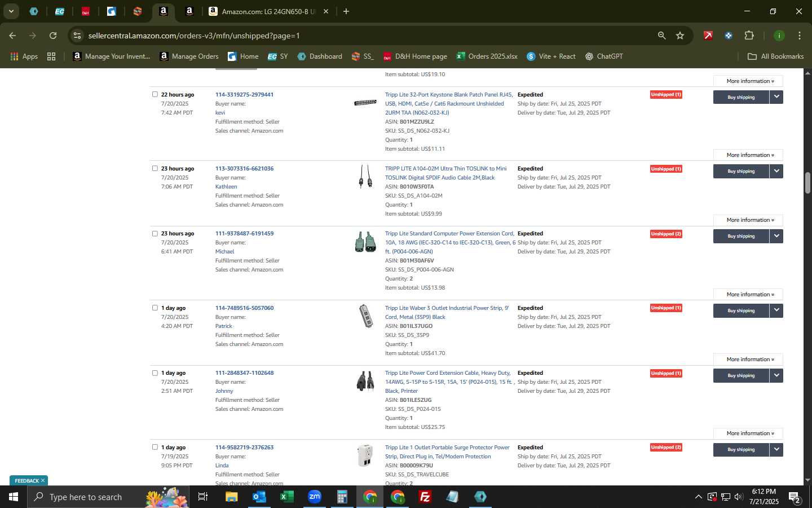Open D&H Home page bookmark

coord(415,56)
